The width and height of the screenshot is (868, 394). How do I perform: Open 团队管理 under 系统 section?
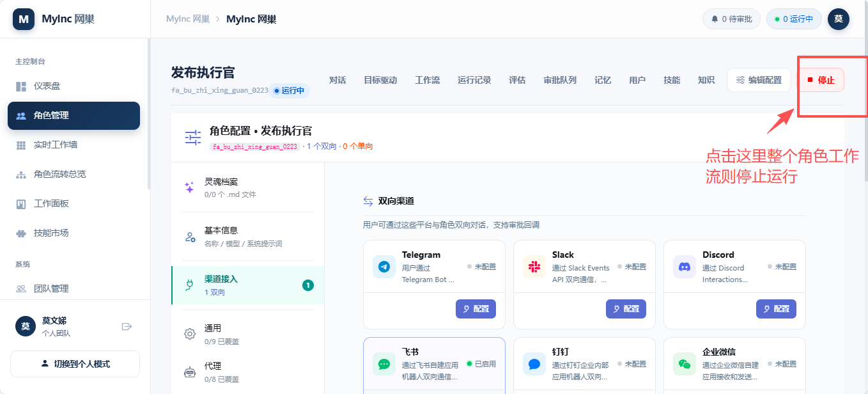[74, 288]
